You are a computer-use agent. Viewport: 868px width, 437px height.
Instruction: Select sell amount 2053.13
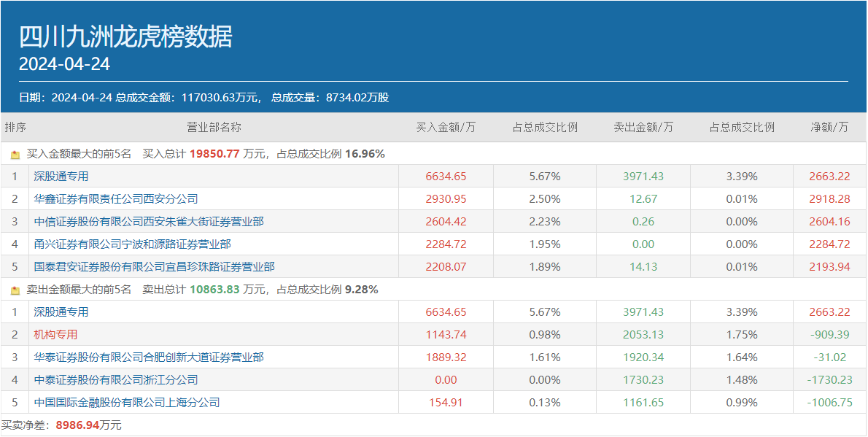click(643, 335)
